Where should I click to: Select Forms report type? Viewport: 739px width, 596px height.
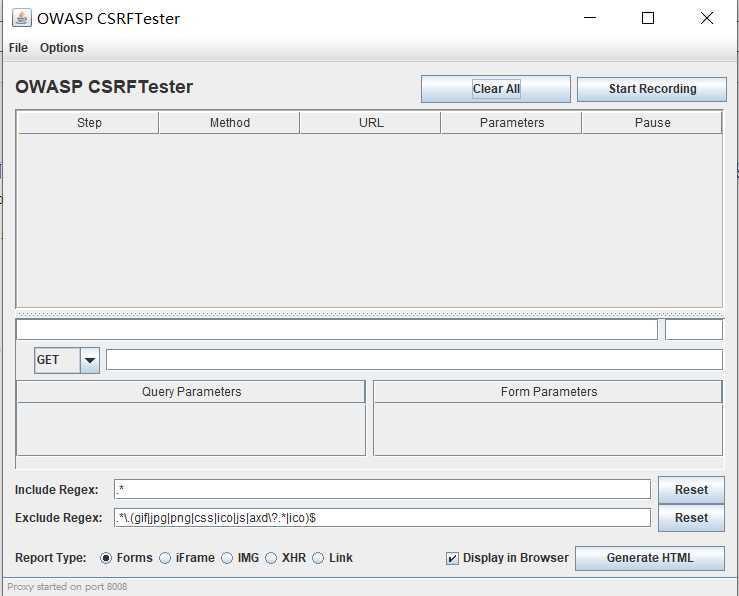[126, 558]
